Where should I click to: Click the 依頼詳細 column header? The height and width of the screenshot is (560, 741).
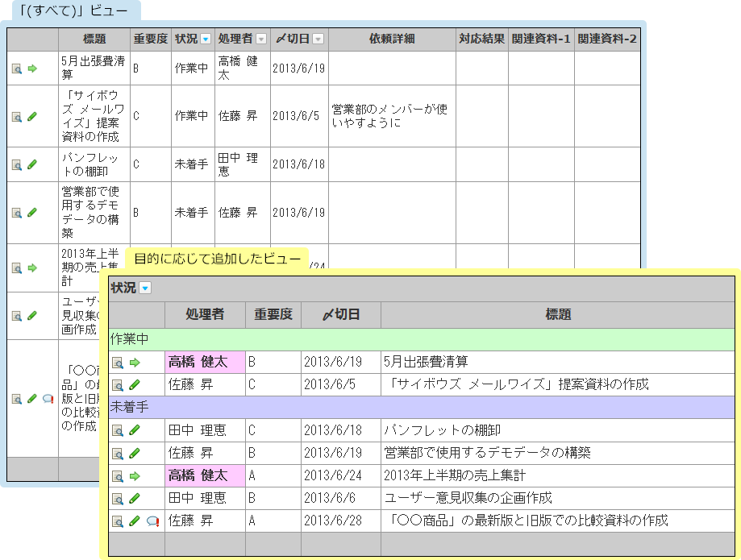pyautogui.click(x=392, y=39)
